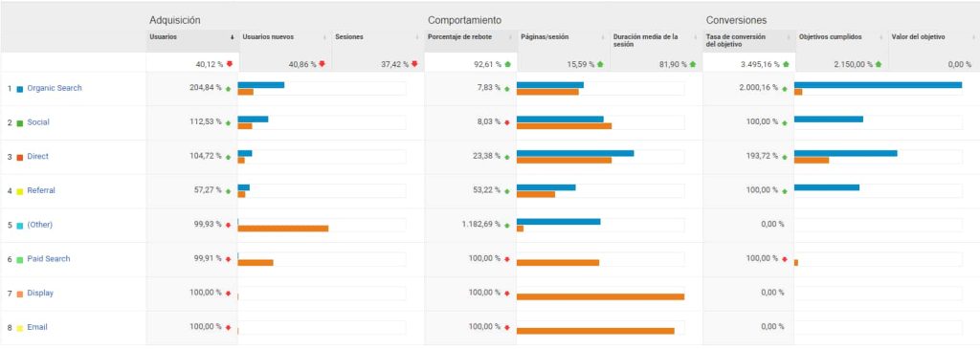The height and width of the screenshot is (349, 980).
Task: Click the orange square beside Display
Action: pos(20,294)
